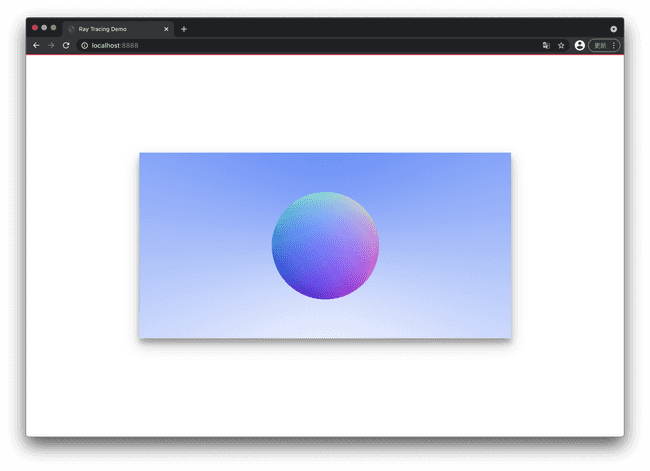Close the window with red button
This screenshot has height=471, width=650.
35,28
